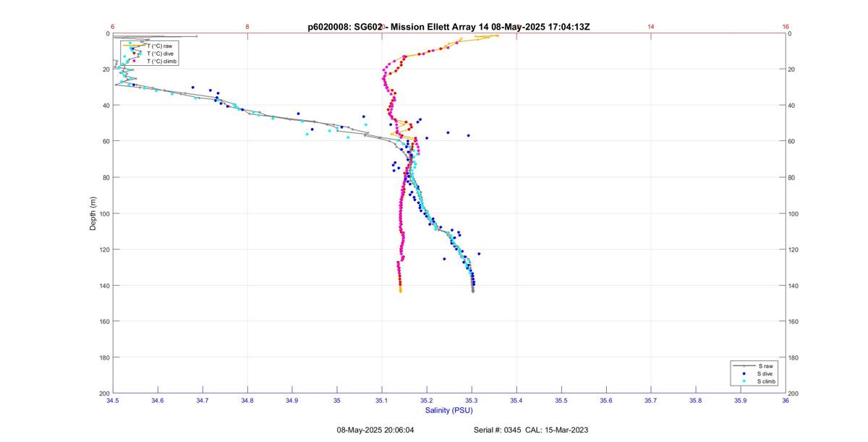Click the "Serial #: 0345 CAL: 15-Mar-2023" footer text

click(x=531, y=430)
